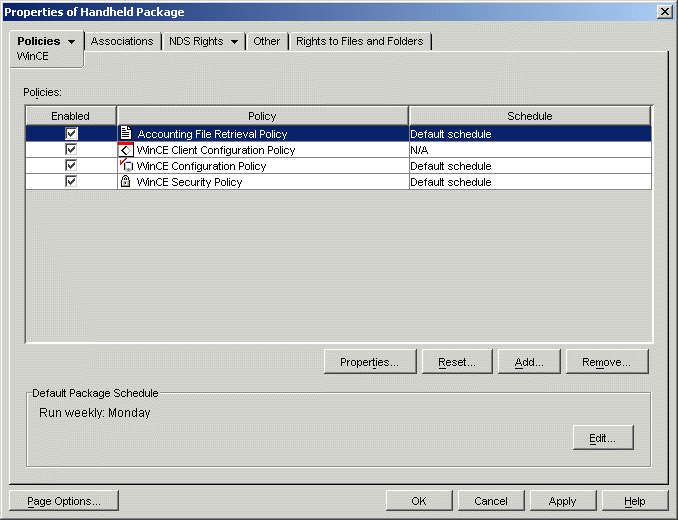
Task: Select the Policies tab label
Action: [x=39, y=41]
